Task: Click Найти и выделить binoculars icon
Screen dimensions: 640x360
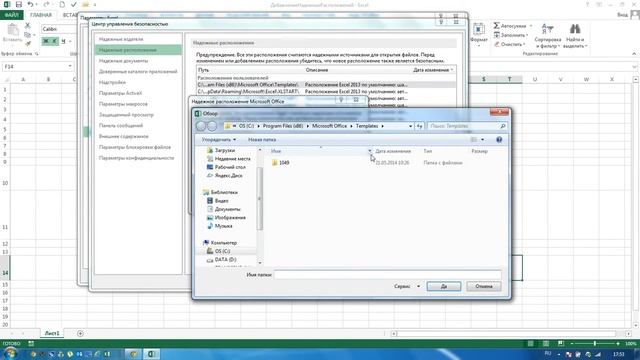Action: click(575, 29)
